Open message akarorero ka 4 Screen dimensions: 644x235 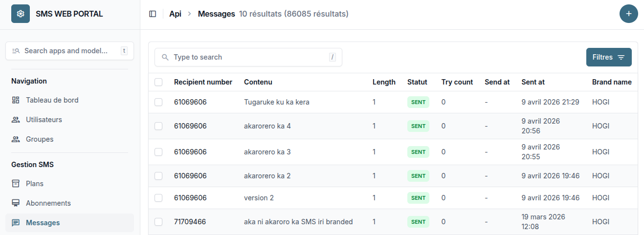point(267,126)
